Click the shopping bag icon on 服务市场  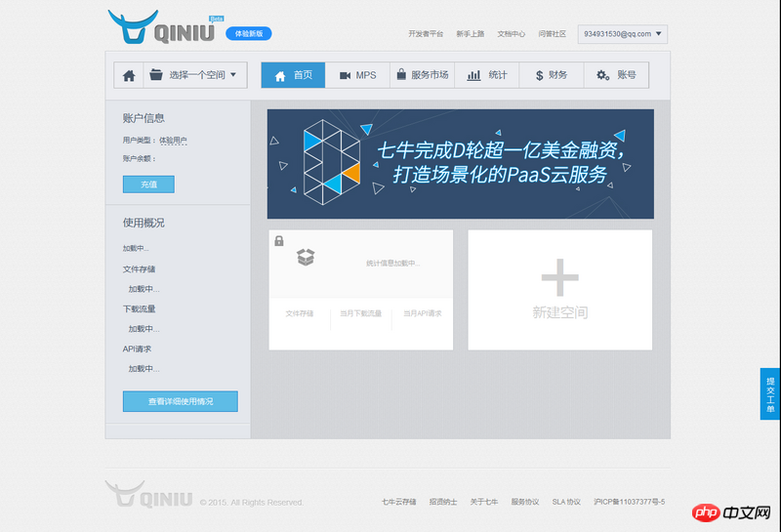click(x=401, y=75)
